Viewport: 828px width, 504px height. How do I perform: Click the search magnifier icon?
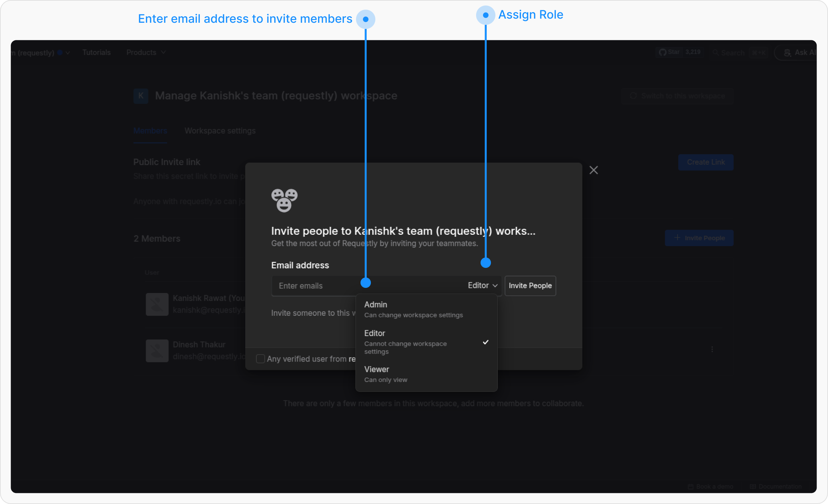click(716, 53)
